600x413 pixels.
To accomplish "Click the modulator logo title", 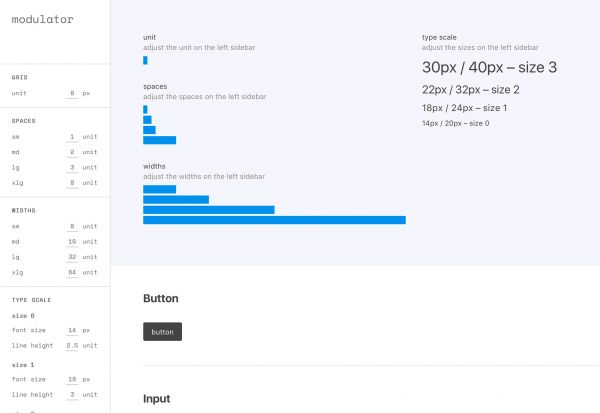I will tap(42, 19).
